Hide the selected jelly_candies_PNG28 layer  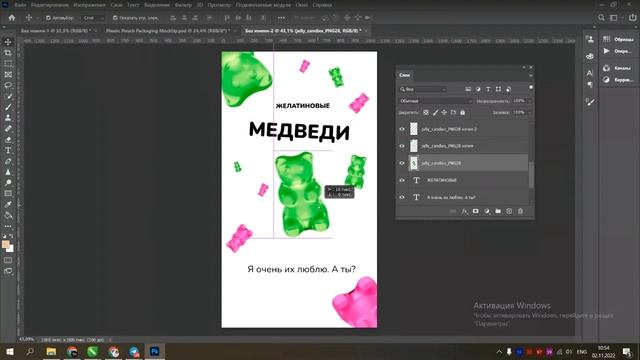pyautogui.click(x=402, y=163)
